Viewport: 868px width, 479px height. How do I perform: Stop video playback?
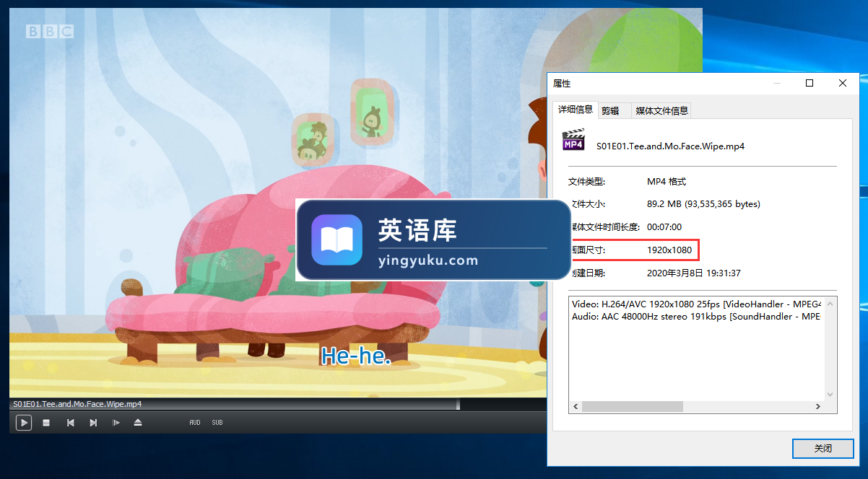coord(46,423)
